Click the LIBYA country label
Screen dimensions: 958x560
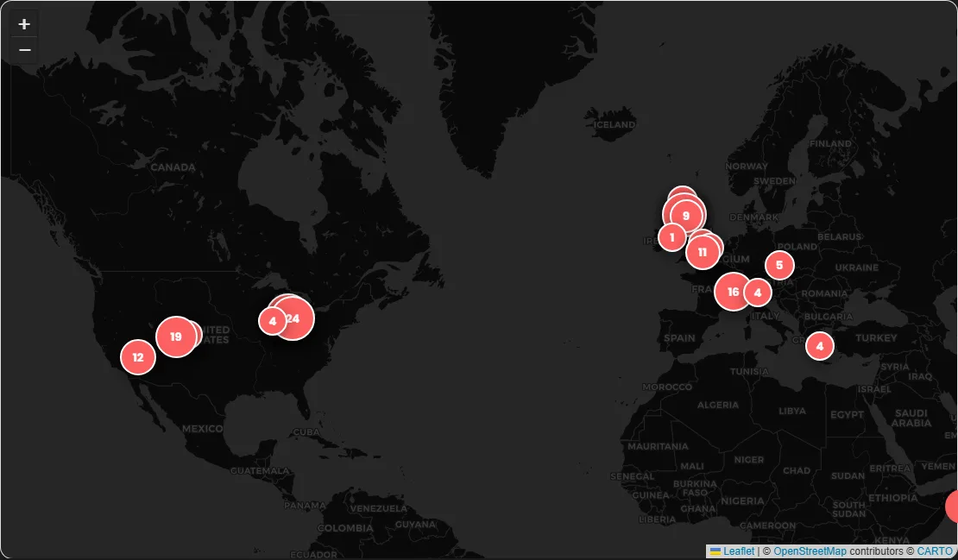[791, 411]
